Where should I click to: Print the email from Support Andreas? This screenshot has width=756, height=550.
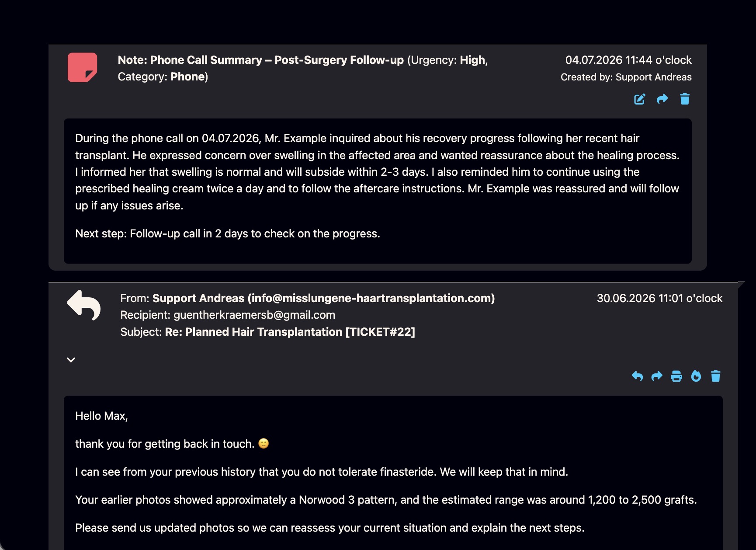(676, 376)
